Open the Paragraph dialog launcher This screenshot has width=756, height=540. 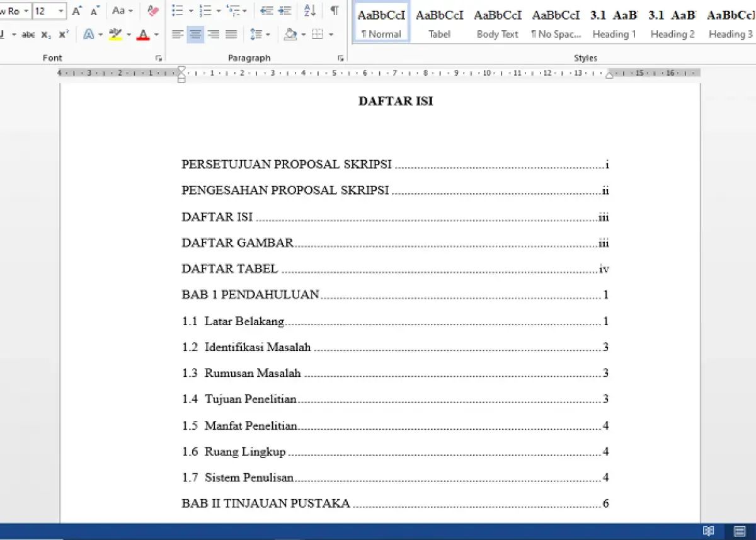(x=341, y=58)
